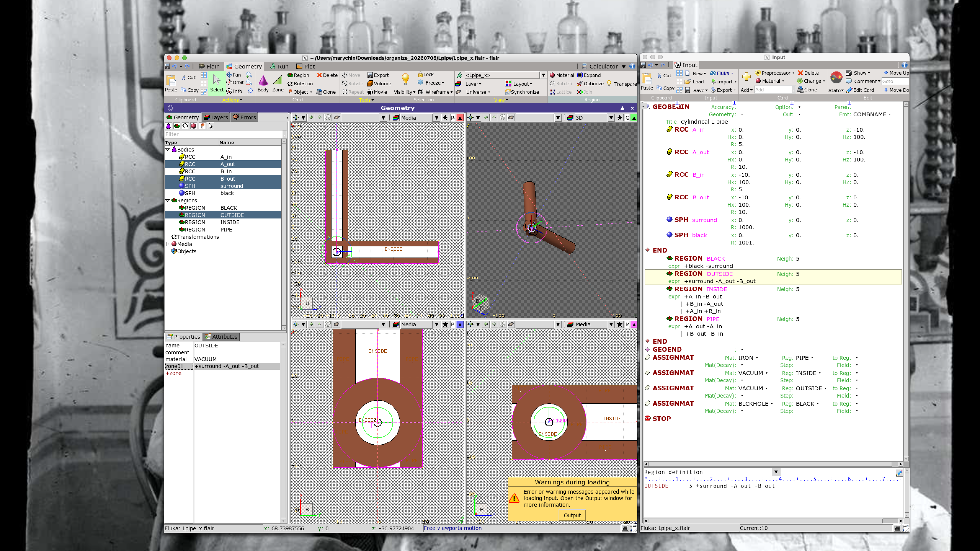Viewport: 980px width, 551px height.
Task: Open the Media layer dropdown in top-left viewport
Action: [x=436, y=118]
